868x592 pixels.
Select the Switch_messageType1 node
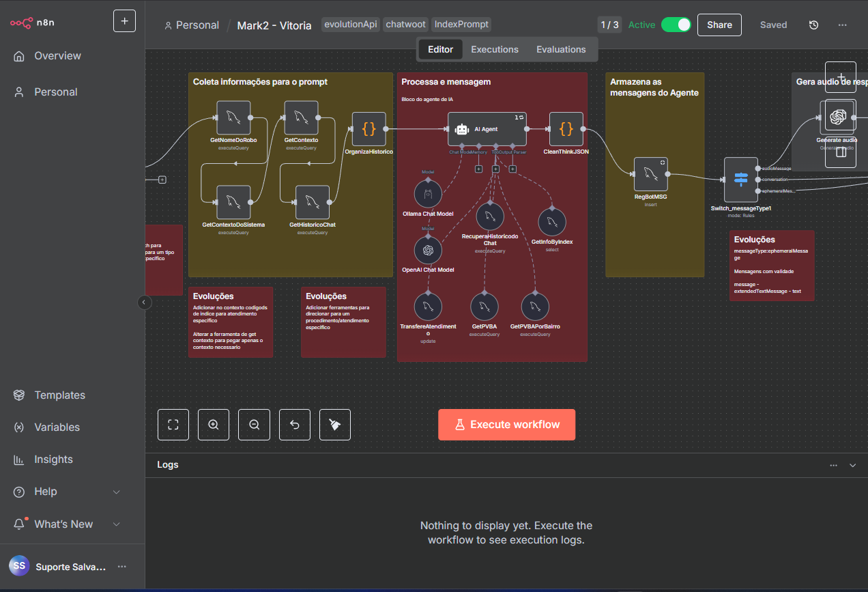tap(740, 180)
